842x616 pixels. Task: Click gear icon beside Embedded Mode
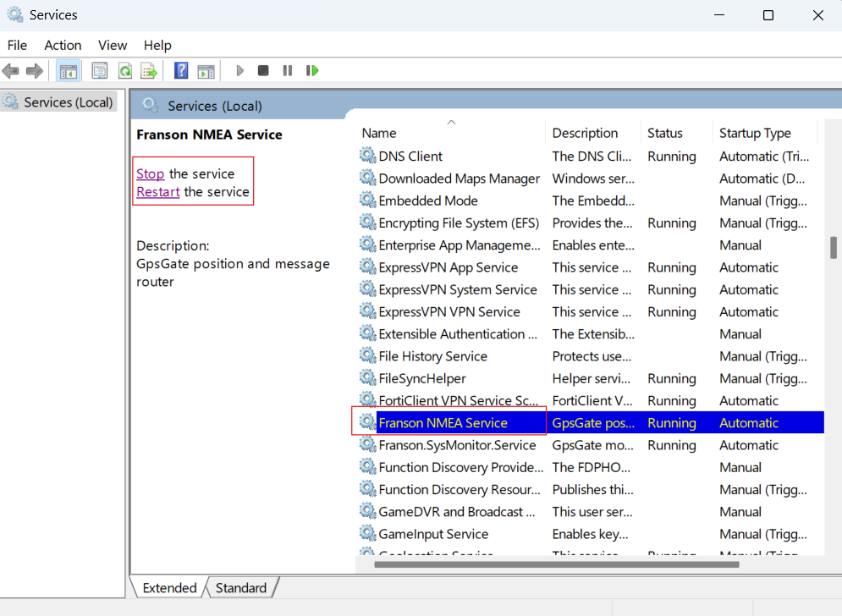[367, 201]
